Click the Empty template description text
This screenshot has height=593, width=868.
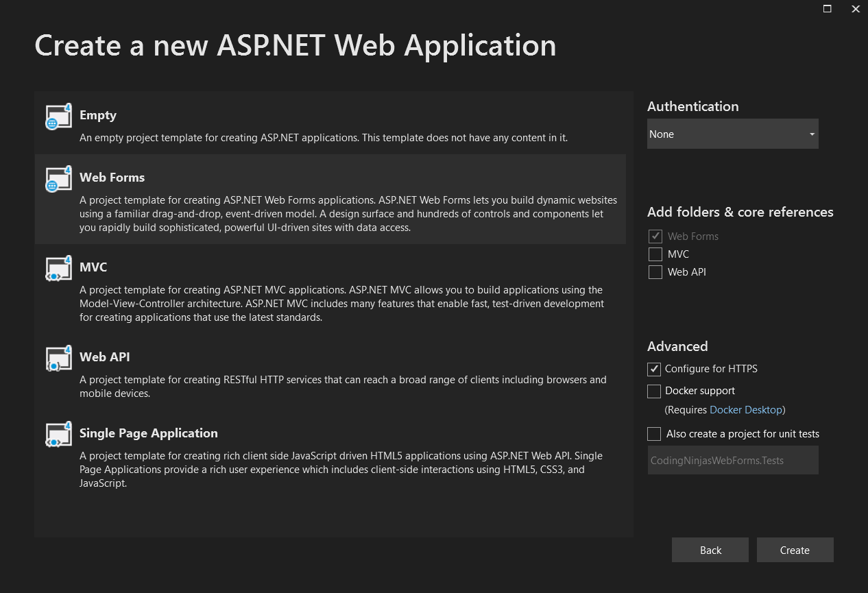[x=324, y=137]
